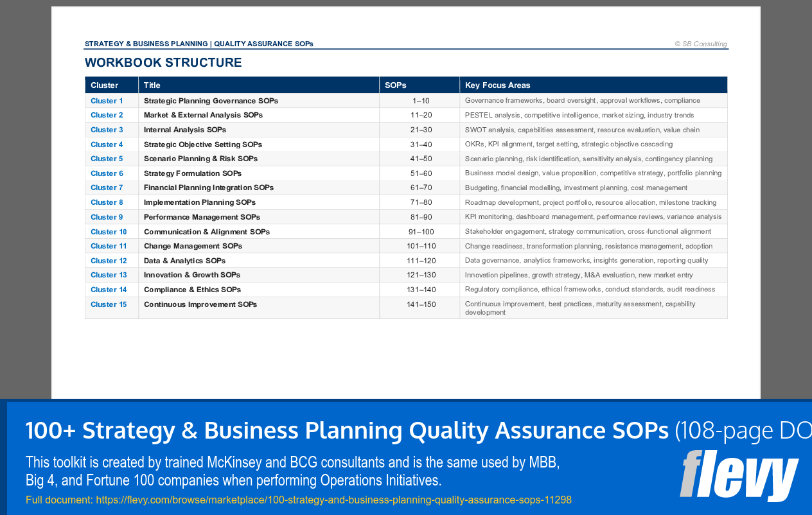Open the full document flevy.com URL
812x515 pixels.
[x=333, y=500]
